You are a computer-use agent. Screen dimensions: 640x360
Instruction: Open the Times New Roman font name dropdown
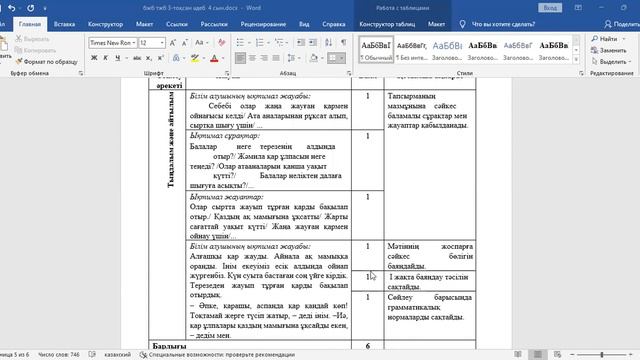coord(133,43)
